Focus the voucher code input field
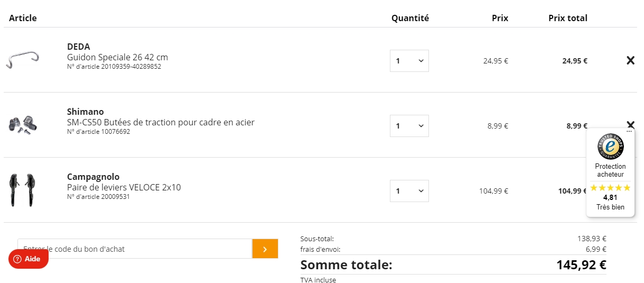The image size is (644, 283). point(135,249)
